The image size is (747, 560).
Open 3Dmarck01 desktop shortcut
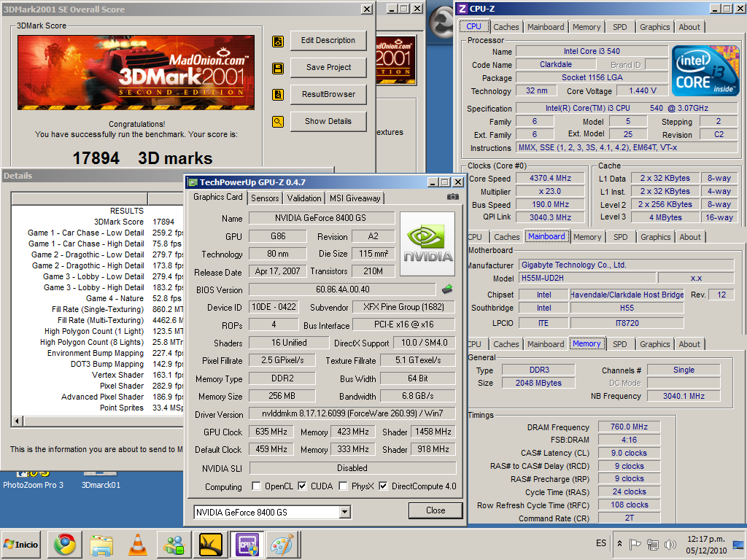[x=101, y=481]
